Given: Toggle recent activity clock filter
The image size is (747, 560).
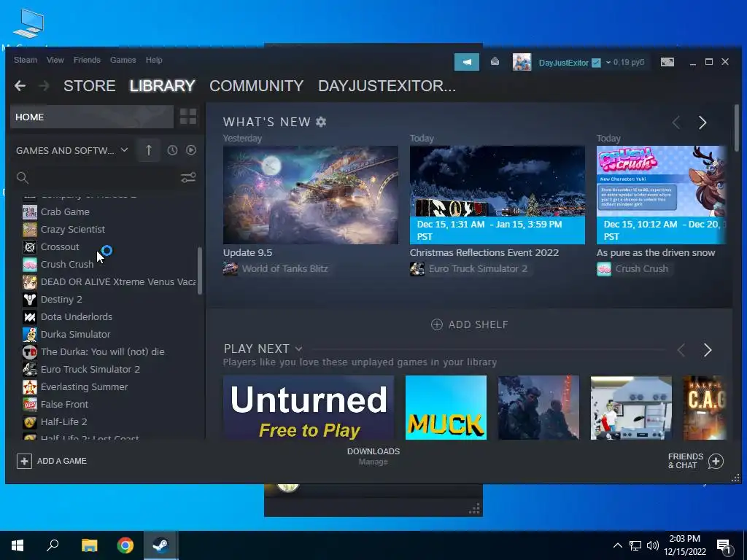Looking at the screenshot, I should point(172,150).
